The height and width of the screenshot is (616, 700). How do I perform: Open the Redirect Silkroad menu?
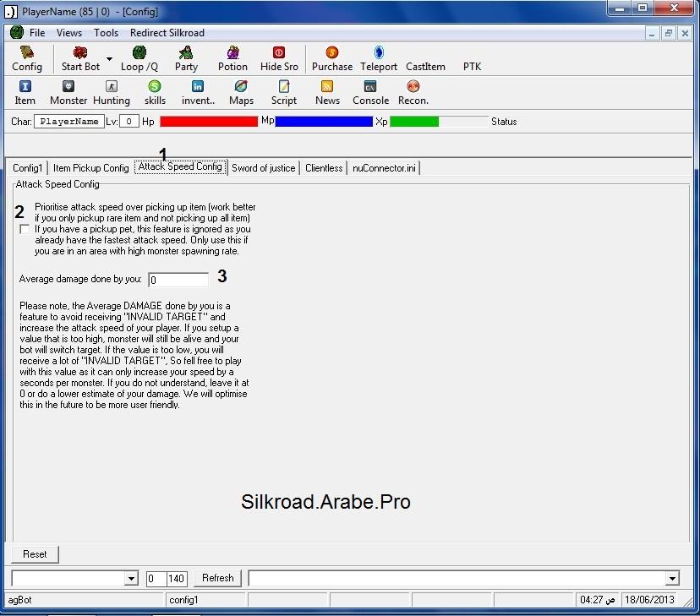[167, 33]
